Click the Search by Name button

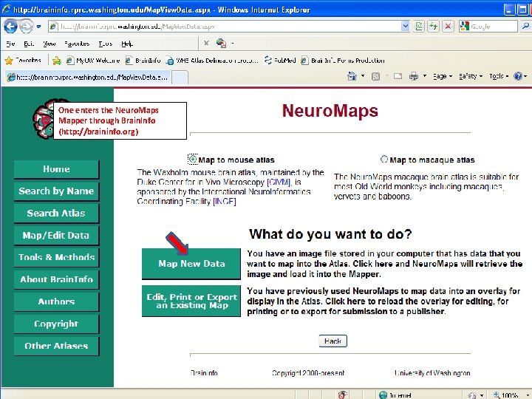coord(56,191)
